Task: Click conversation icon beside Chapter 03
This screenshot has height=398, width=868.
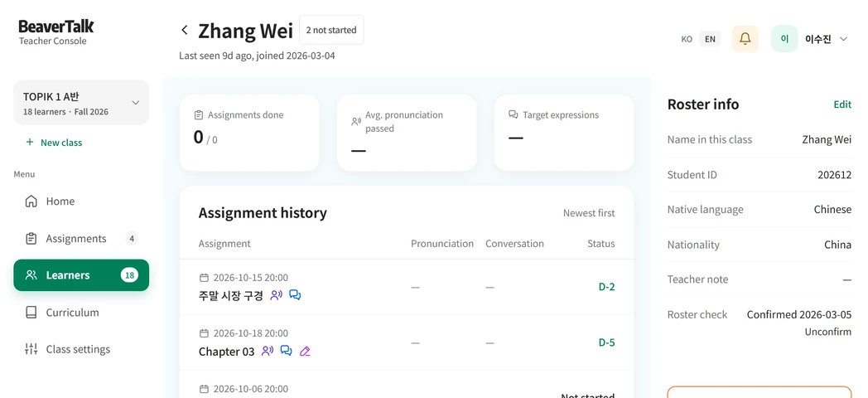Action: [x=287, y=351]
